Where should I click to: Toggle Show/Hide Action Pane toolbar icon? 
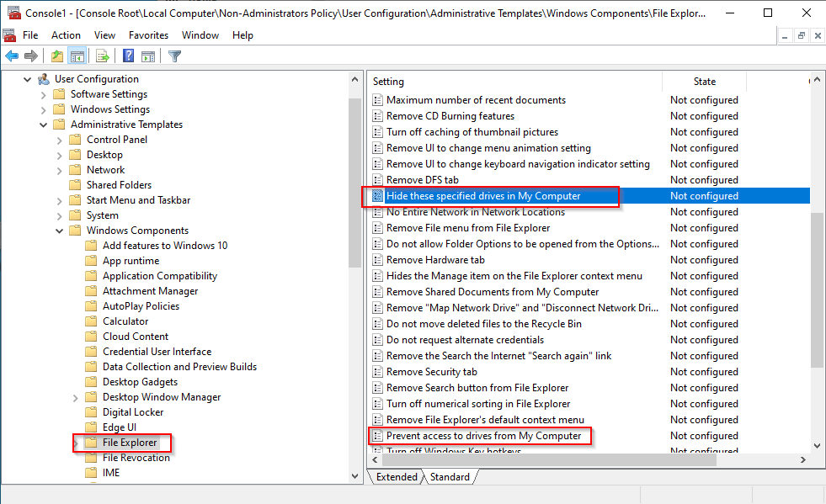pos(148,56)
